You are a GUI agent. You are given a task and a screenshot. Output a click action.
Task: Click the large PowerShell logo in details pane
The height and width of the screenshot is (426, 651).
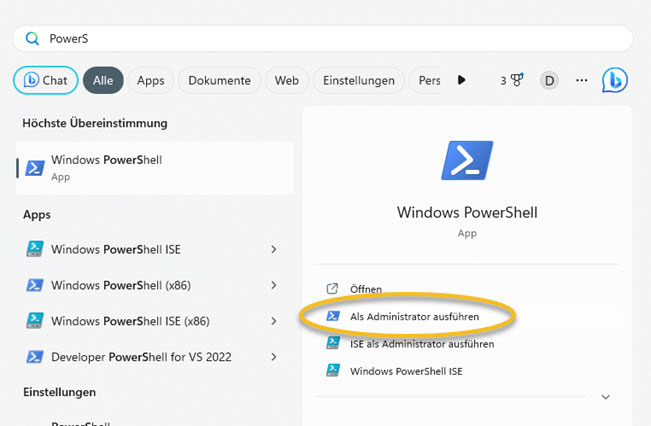pyautogui.click(x=467, y=160)
